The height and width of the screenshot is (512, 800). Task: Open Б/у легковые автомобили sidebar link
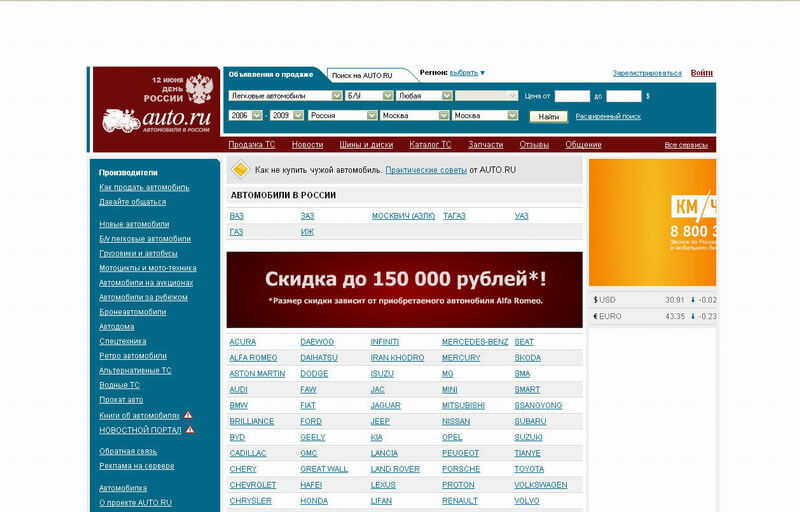[x=145, y=239]
